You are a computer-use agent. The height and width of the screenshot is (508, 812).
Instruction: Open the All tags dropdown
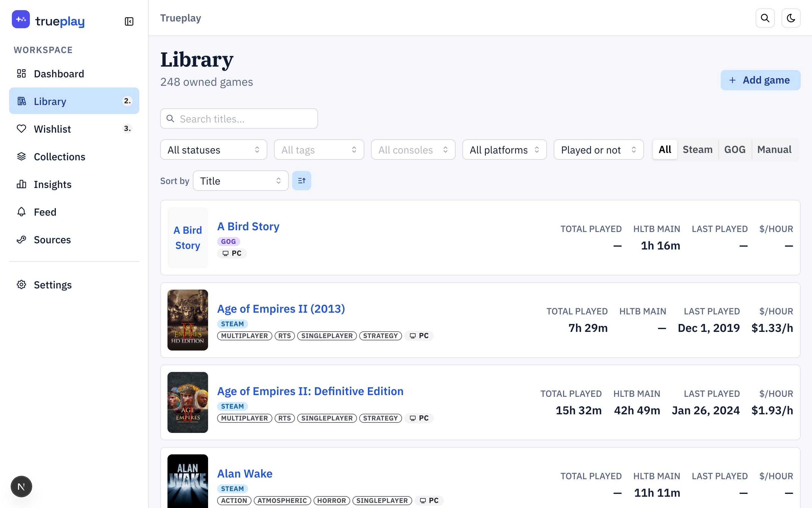pos(319,150)
